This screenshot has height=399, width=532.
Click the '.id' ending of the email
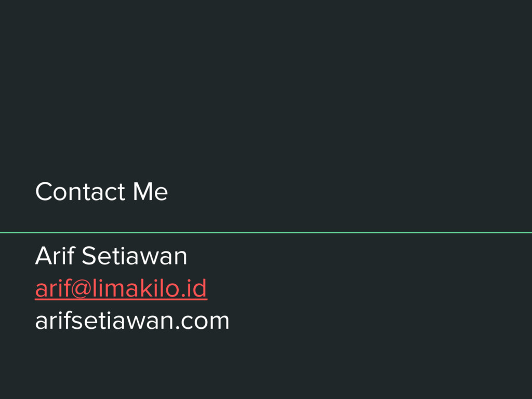click(x=195, y=288)
